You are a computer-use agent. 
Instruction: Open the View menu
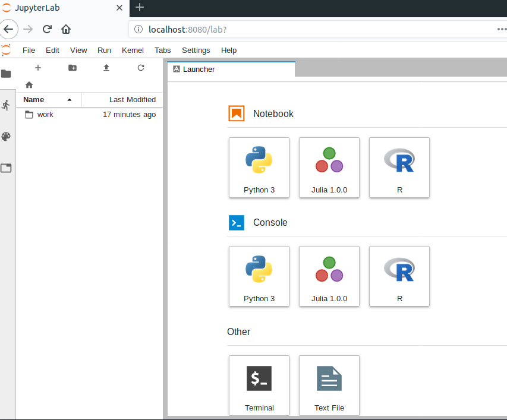point(78,50)
